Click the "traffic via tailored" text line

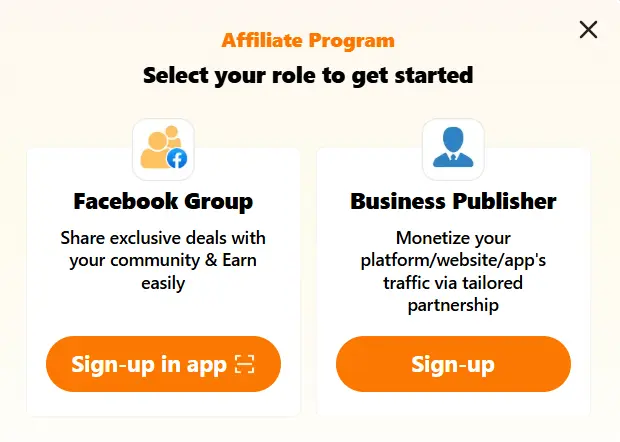click(453, 283)
